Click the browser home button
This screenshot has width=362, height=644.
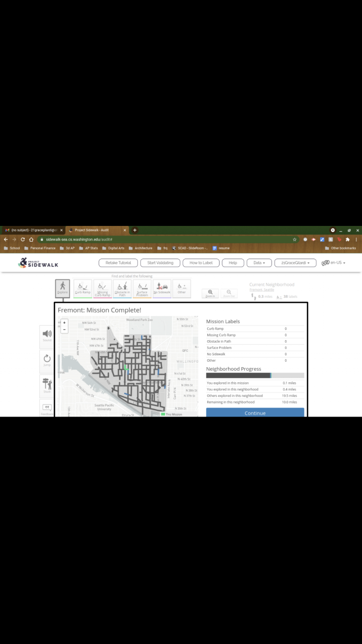31,239
